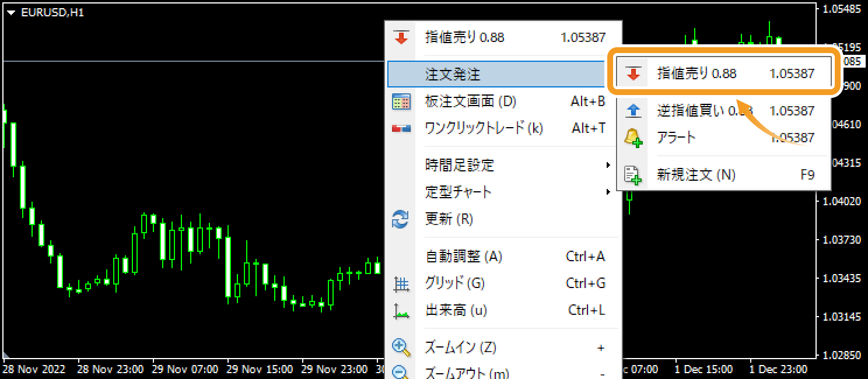Open the 注文発注 menu entry
868x379 pixels.
pyautogui.click(x=503, y=75)
